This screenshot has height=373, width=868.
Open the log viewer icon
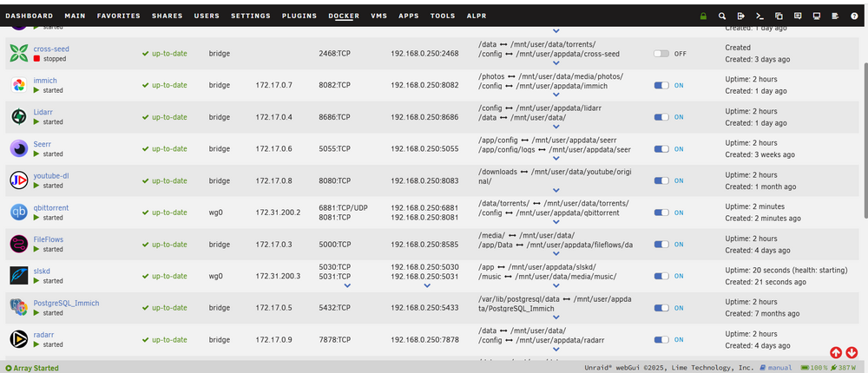pyautogui.click(x=835, y=16)
